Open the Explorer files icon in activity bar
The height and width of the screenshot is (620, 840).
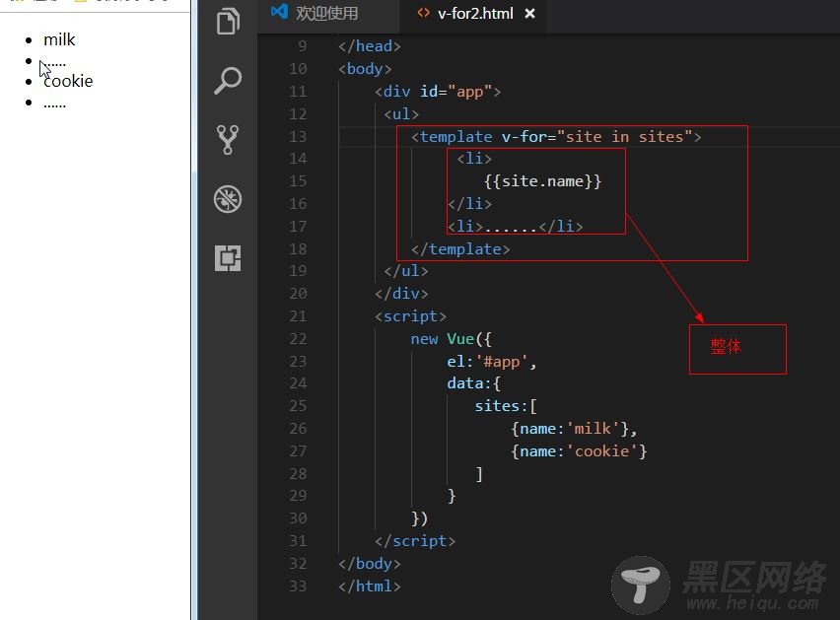(x=228, y=22)
